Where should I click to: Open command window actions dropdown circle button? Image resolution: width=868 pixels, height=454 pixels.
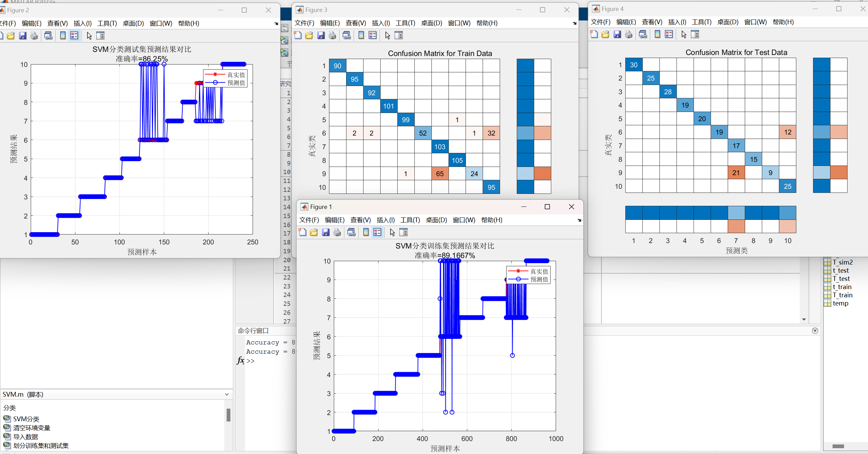pyautogui.click(x=815, y=331)
